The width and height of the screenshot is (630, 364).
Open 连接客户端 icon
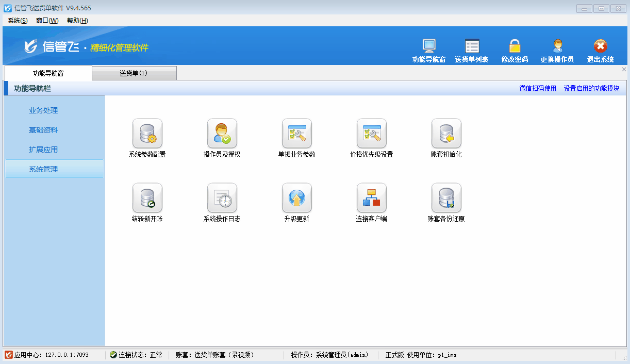pos(372,198)
